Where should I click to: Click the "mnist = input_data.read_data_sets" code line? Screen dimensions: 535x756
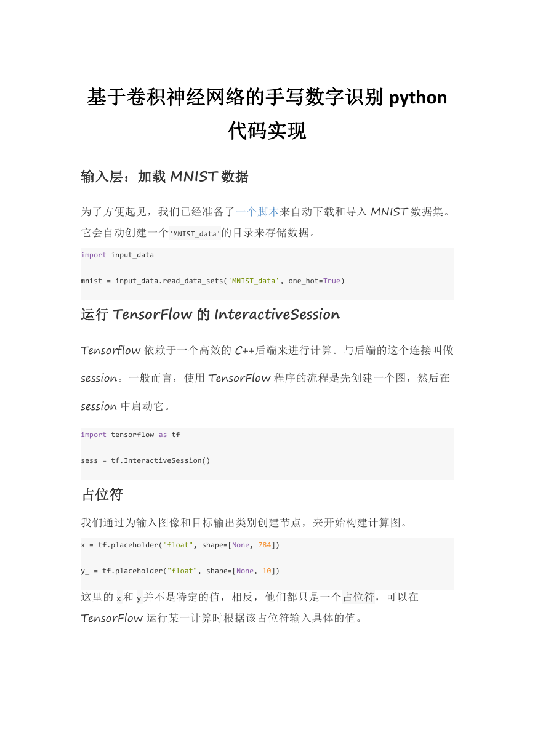[213, 281]
